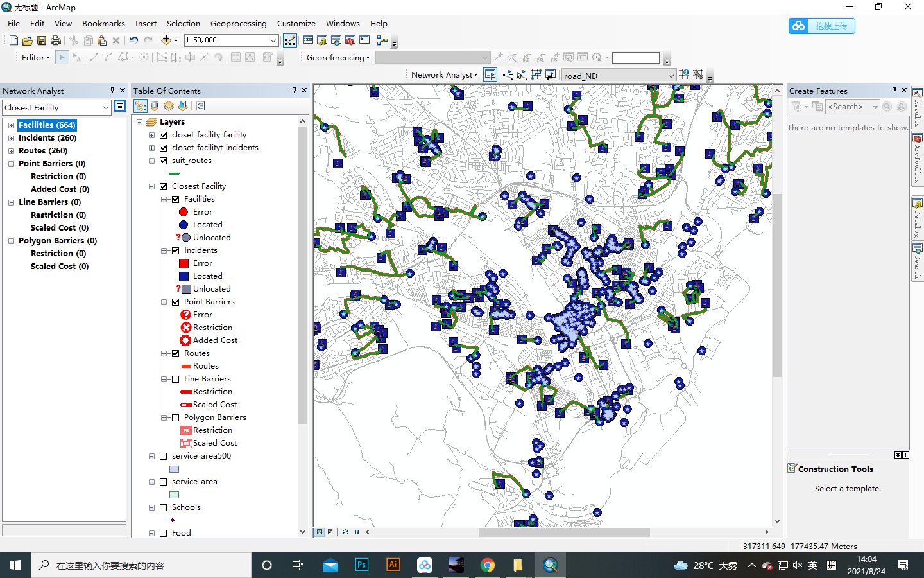Select the Create Network Location tool
Image resolution: width=924 pixels, height=578 pixels.
[x=507, y=75]
